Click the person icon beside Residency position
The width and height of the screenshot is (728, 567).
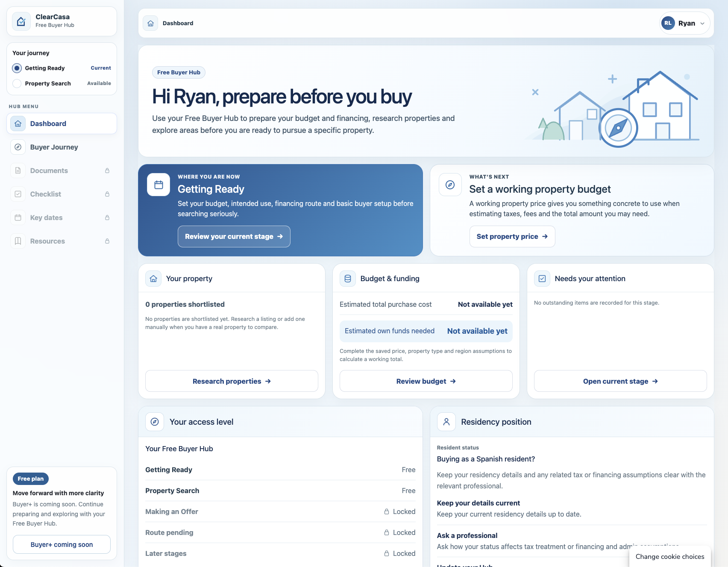446,422
